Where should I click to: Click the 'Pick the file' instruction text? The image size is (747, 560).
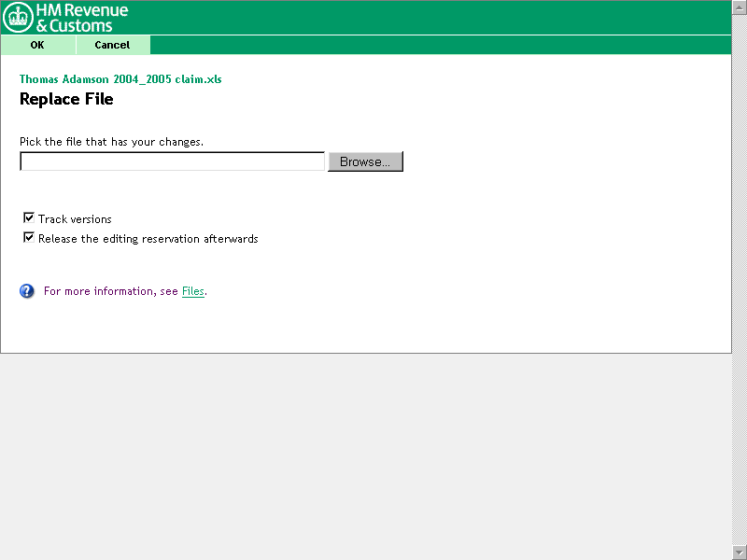coord(111,142)
